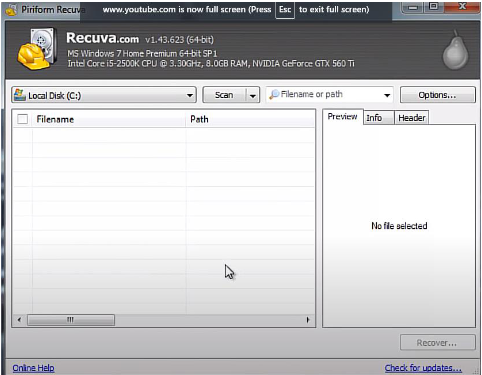Click the scrollbar left arrow
Viewport: 482px width, 375px height.
pyautogui.click(x=19, y=320)
